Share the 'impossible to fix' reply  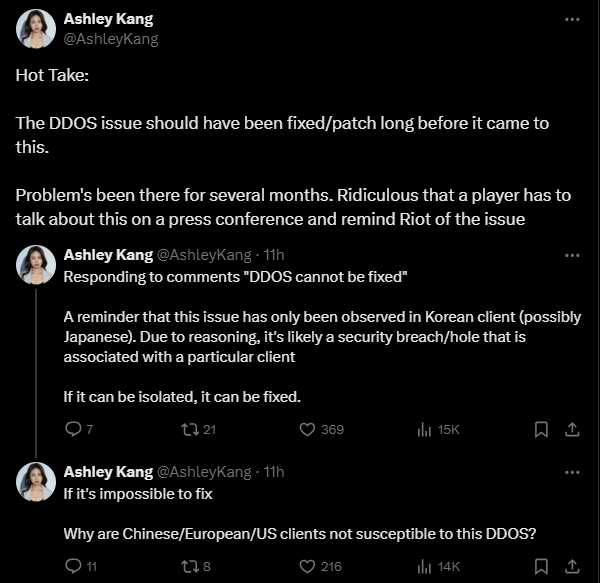click(x=572, y=566)
